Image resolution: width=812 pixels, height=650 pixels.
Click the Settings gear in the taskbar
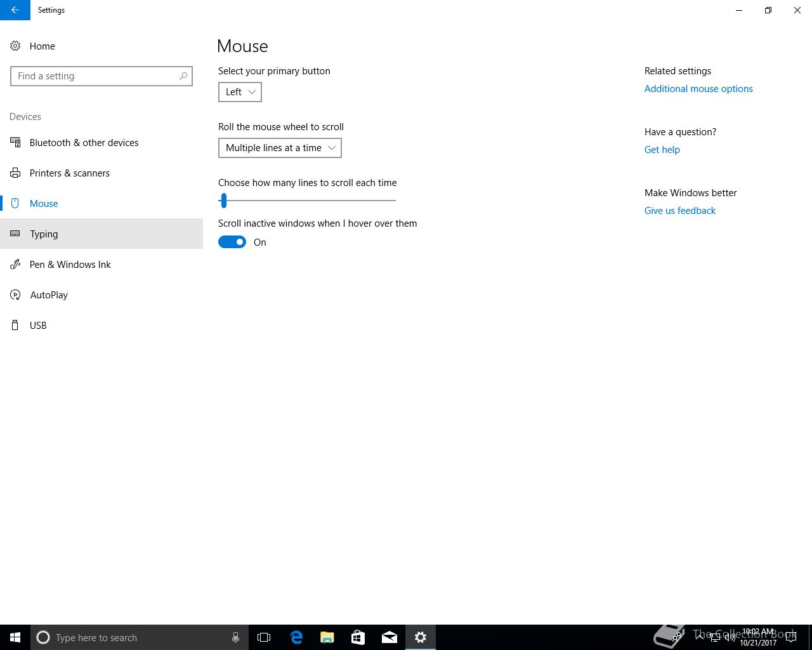point(420,637)
